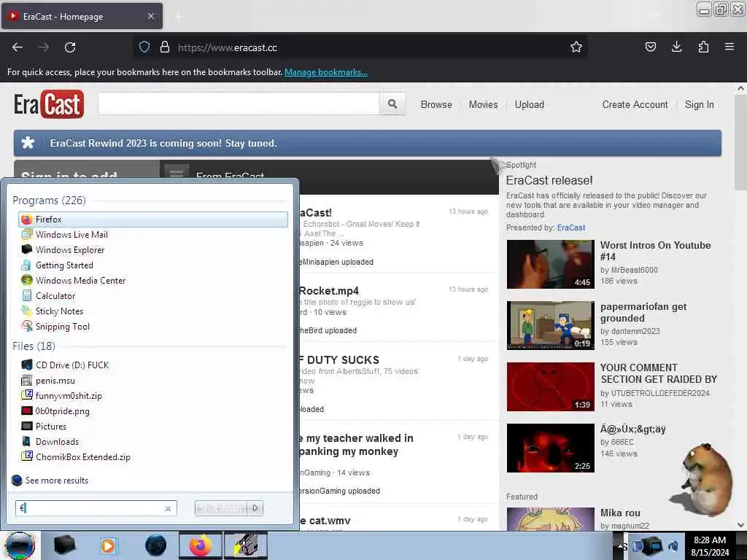This screenshot has height=560, width=747.
Task: Launch Firefox from the Programs list
Action: tap(153, 219)
